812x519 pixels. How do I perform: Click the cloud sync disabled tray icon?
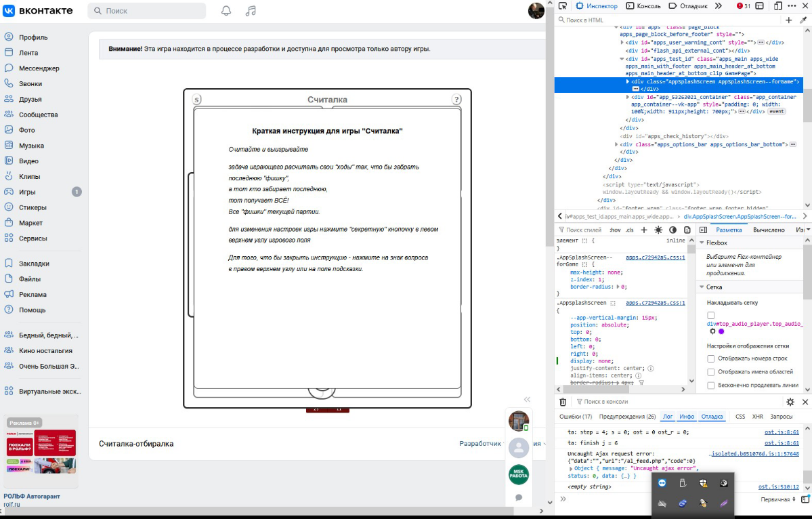[x=662, y=503]
